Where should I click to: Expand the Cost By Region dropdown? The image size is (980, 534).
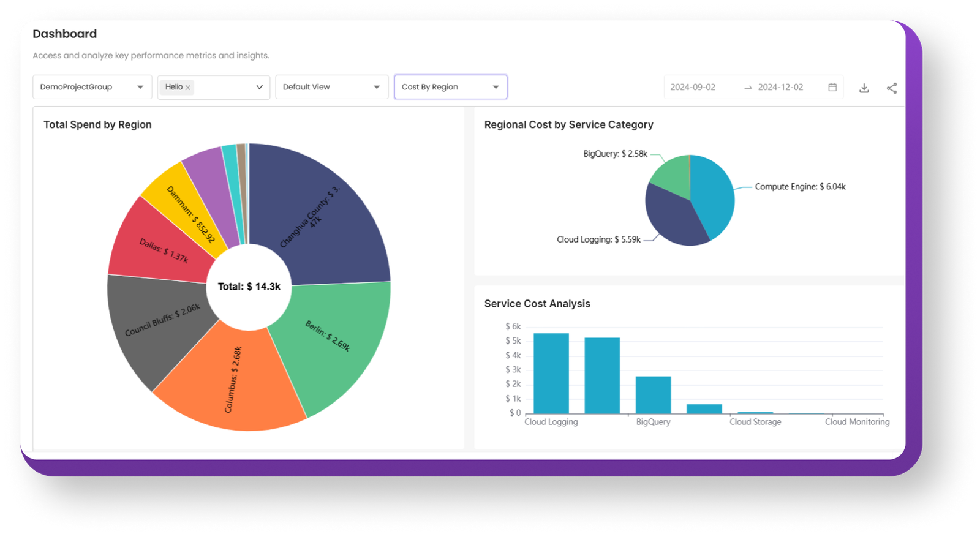coord(450,87)
